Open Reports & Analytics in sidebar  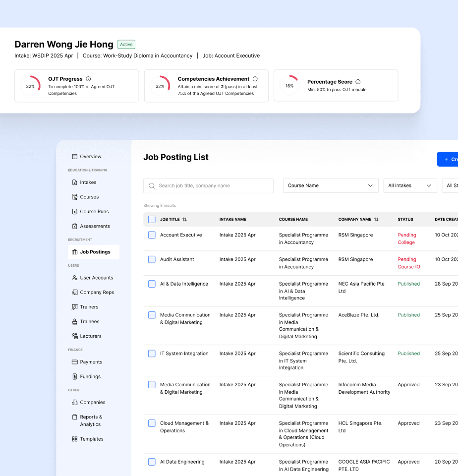[x=91, y=420]
